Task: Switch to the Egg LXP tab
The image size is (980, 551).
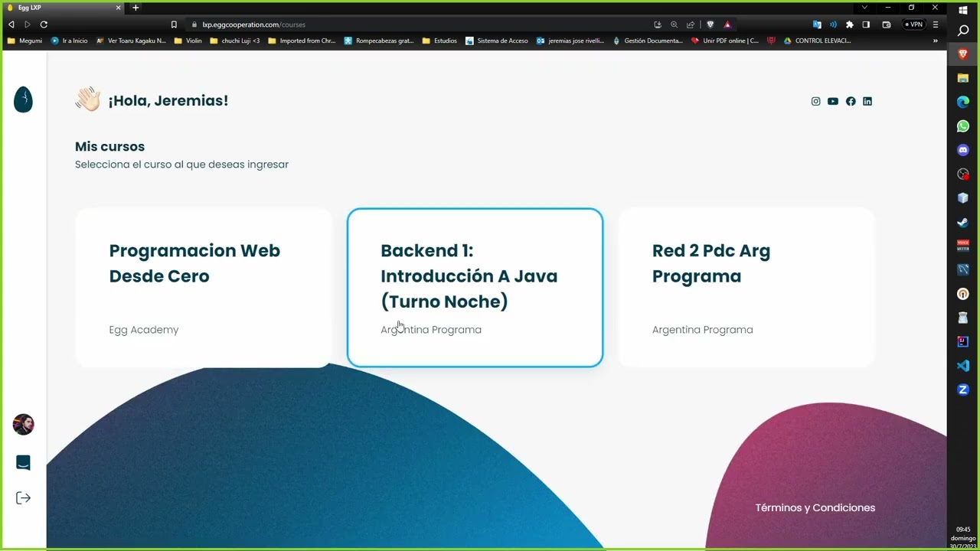Action: coord(63,8)
